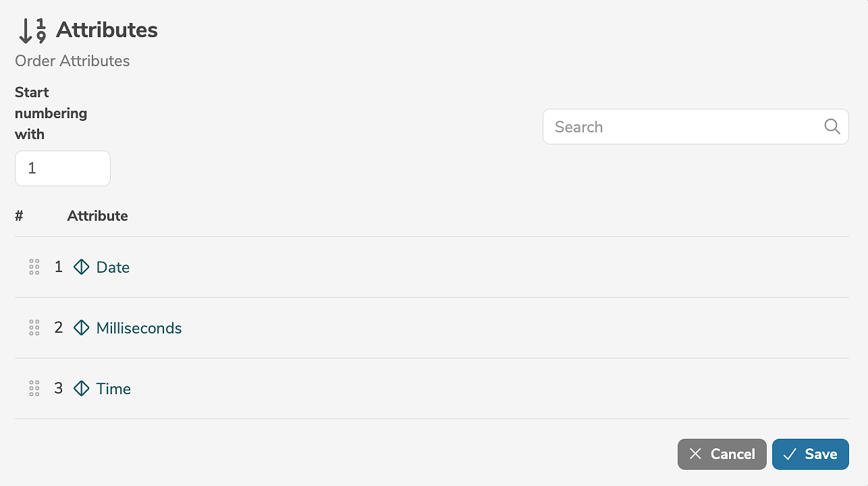
Task: Click the diamond icon beside Time
Action: (x=82, y=389)
